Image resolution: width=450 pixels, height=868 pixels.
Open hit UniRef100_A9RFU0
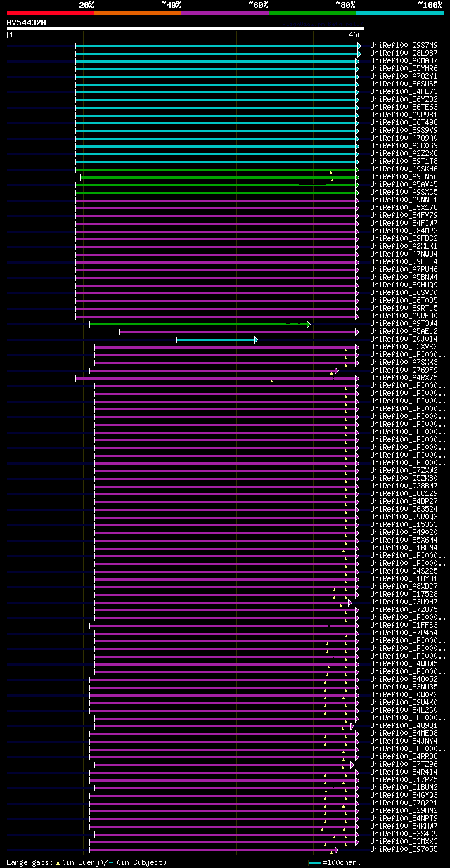(404, 316)
